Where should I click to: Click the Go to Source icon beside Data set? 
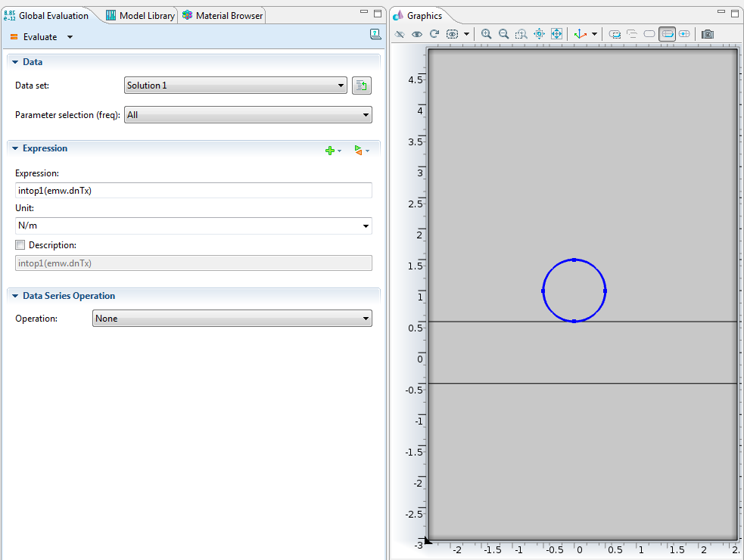click(x=361, y=86)
